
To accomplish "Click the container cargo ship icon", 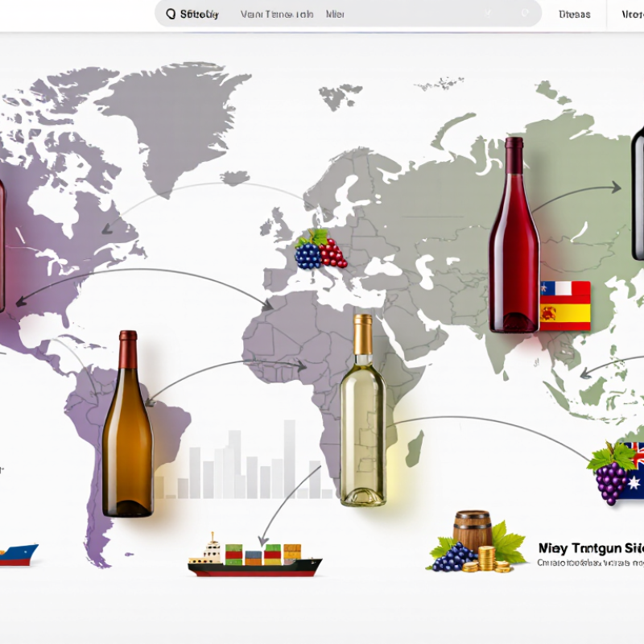I will point(254,555).
